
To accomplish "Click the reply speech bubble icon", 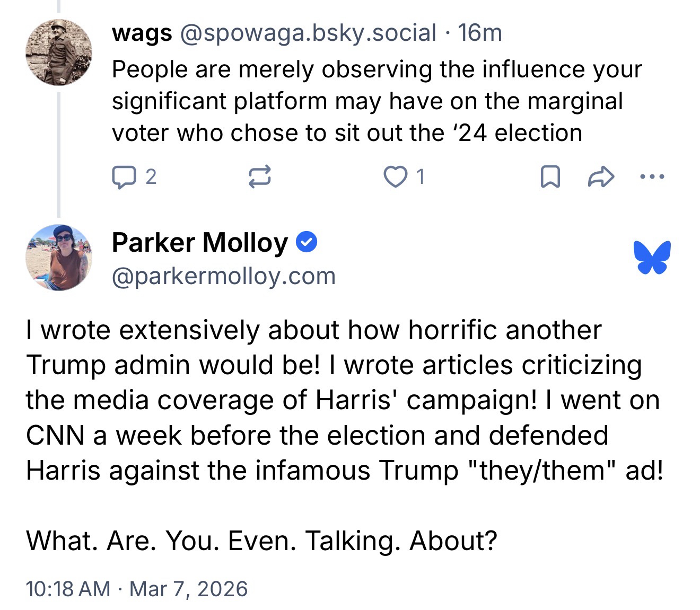I will tap(123, 177).
